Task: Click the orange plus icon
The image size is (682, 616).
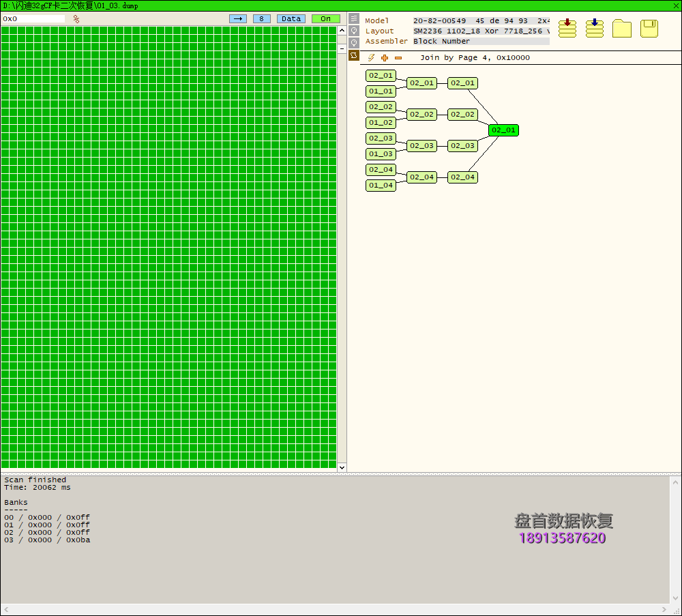Action: (x=385, y=57)
